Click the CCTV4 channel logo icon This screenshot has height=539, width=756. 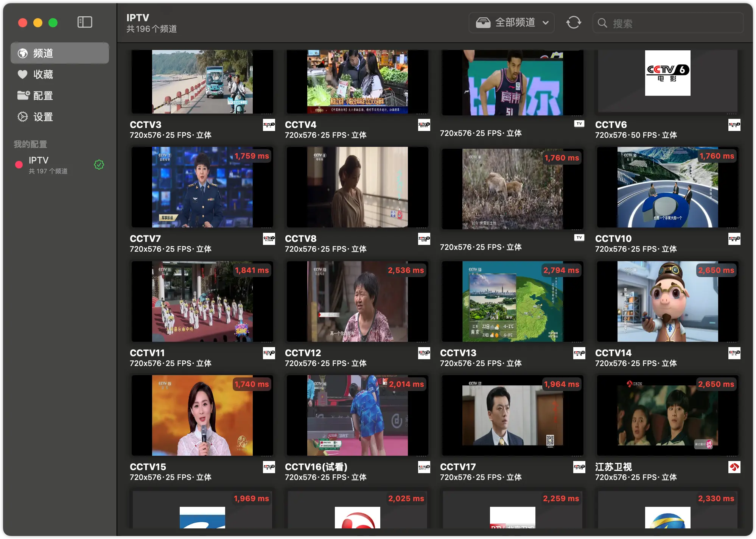[x=424, y=125]
